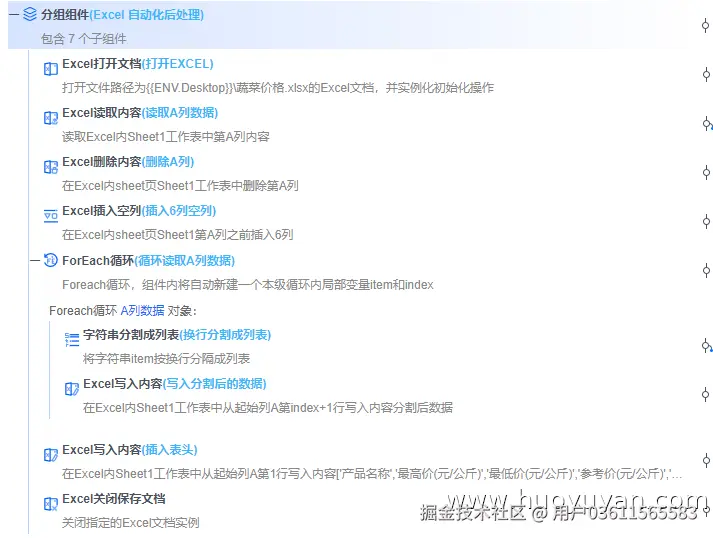Select the 字符串分割成列表(换行分割成列表) step

pyautogui.click(x=177, y=335)
